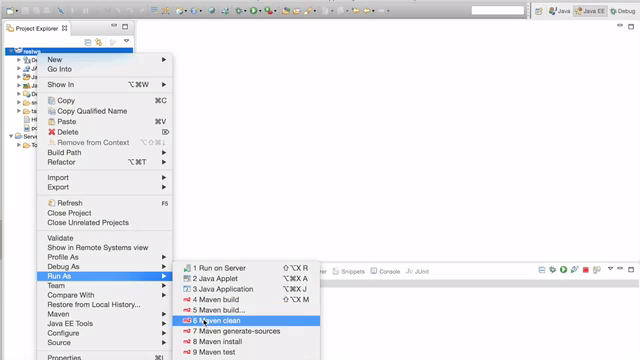Click the red Stop server icon in bottom panel
Image resolution: width=640 pixels, height=360 pixels.
coord(585,270)
